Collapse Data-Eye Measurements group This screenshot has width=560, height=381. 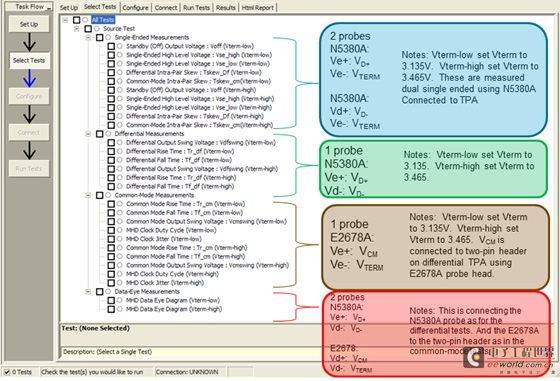[88, 292]
